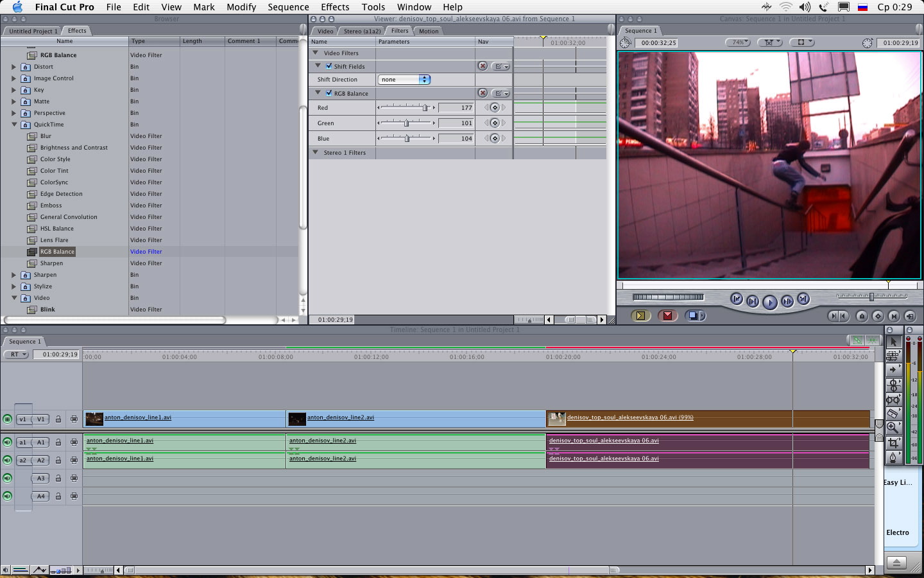Click the Green value field showing 101
Viewport: 924px width, 578px height.
click(x=456, y=123)
